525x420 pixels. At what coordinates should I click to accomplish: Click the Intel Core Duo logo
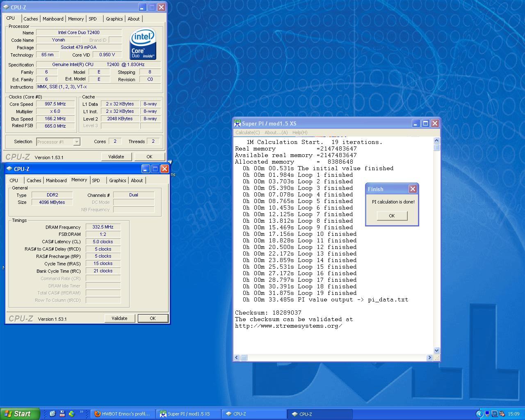point(143,44)
